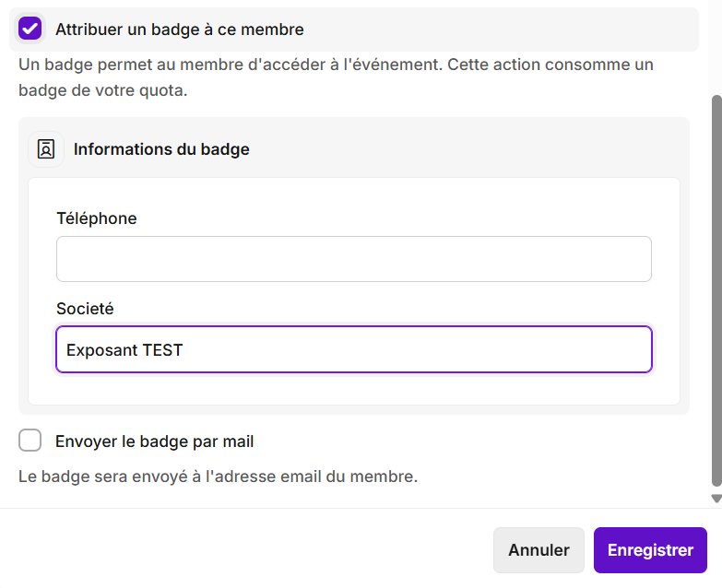Click the scrollbar down arrow

pyautogui.click(x=716, y=499)
